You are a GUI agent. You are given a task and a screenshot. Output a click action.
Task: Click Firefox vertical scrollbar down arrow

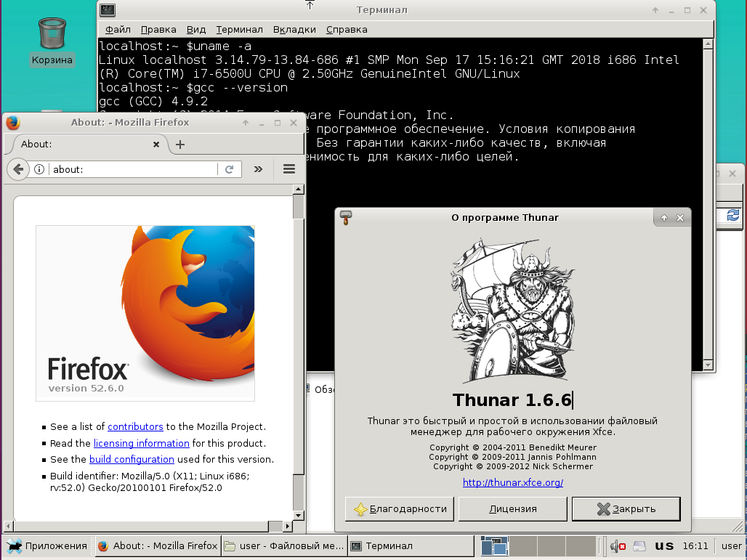point(298,515)
